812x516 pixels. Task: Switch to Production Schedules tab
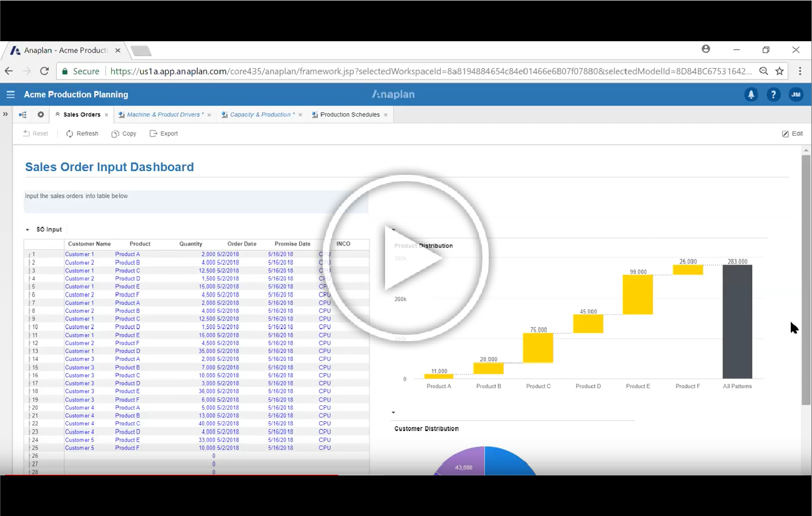(350, 115)
